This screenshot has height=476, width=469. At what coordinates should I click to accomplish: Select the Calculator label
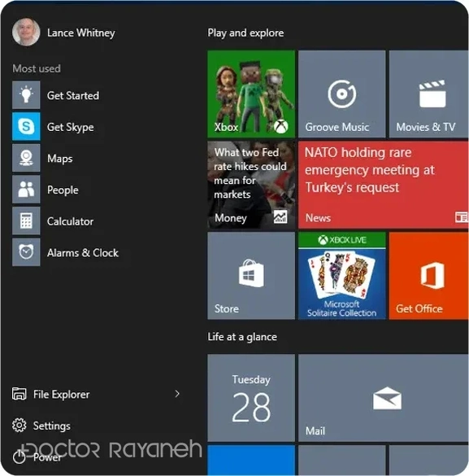(70, 221)
